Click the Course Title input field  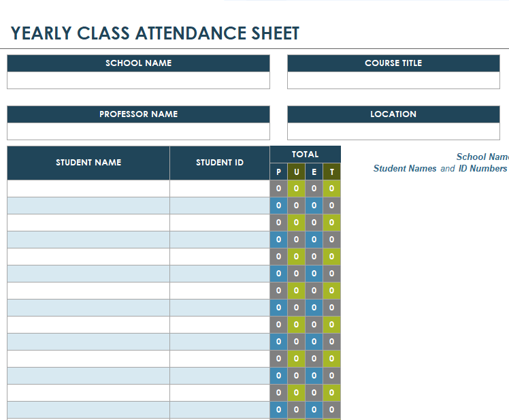click(393, 80)
